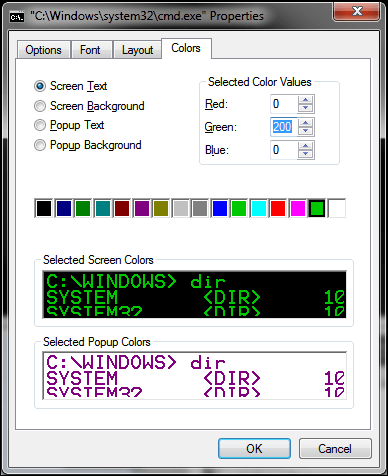Pick the olive color swatch
Screen dimensions: 388x476
tap(161, 208)
